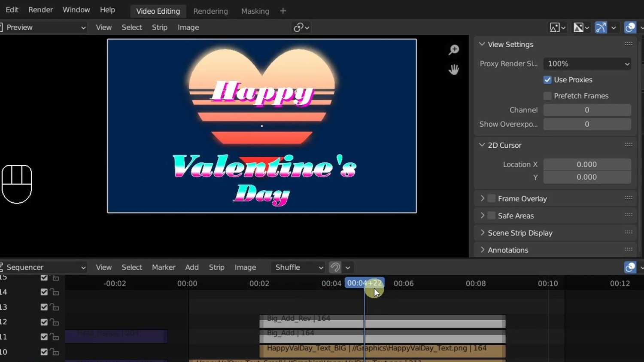Enable the Safe Areas checkbox

[492, 216]
